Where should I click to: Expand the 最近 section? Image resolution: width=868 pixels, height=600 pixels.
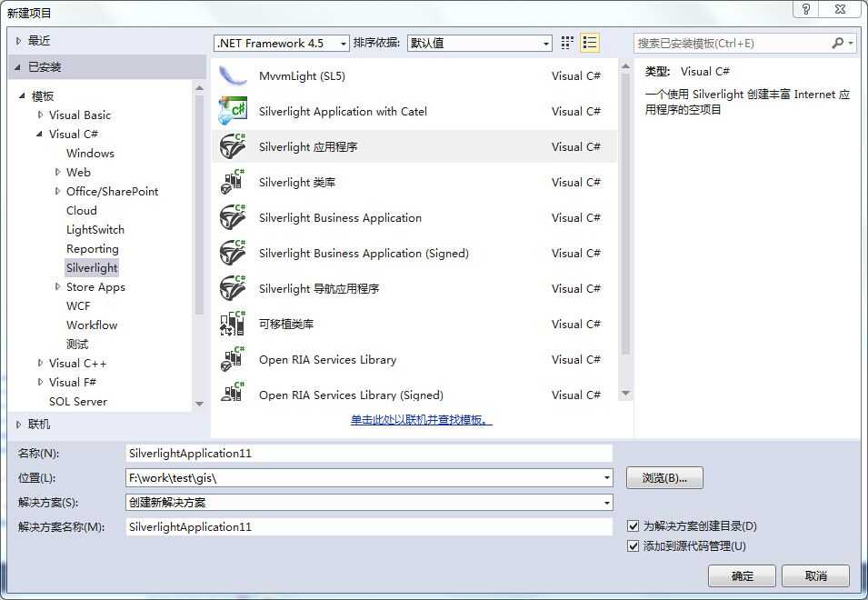tap(18, 40)
